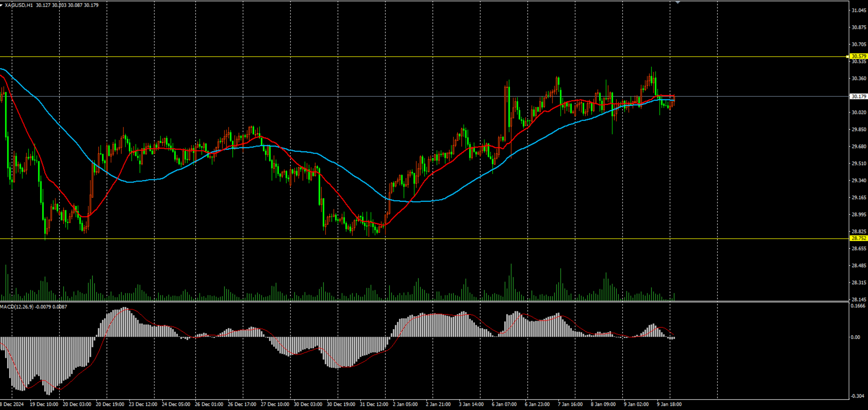Click the 30.705 price axis value

point(859,45)
